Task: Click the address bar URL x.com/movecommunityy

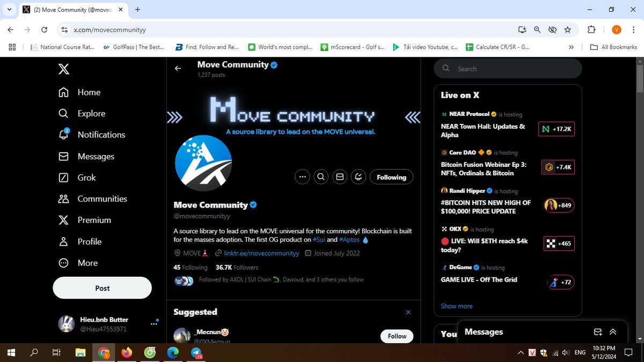Action: pyautogui.click(x=110, y=30)
